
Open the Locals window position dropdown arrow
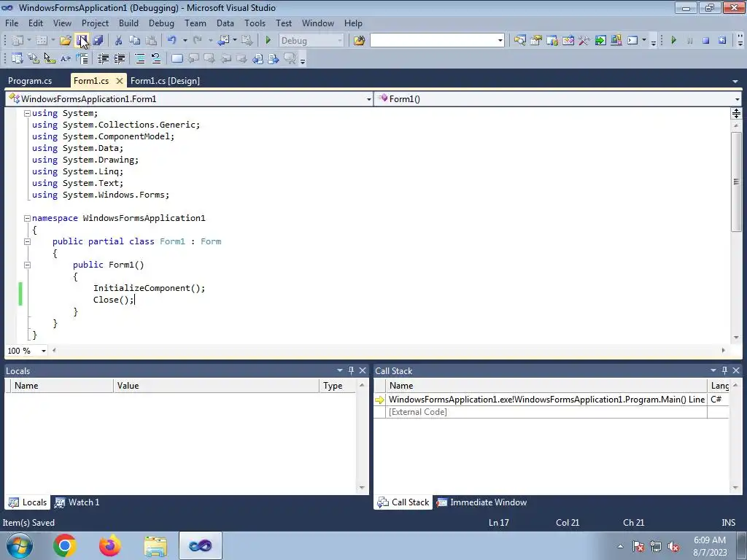340,370
